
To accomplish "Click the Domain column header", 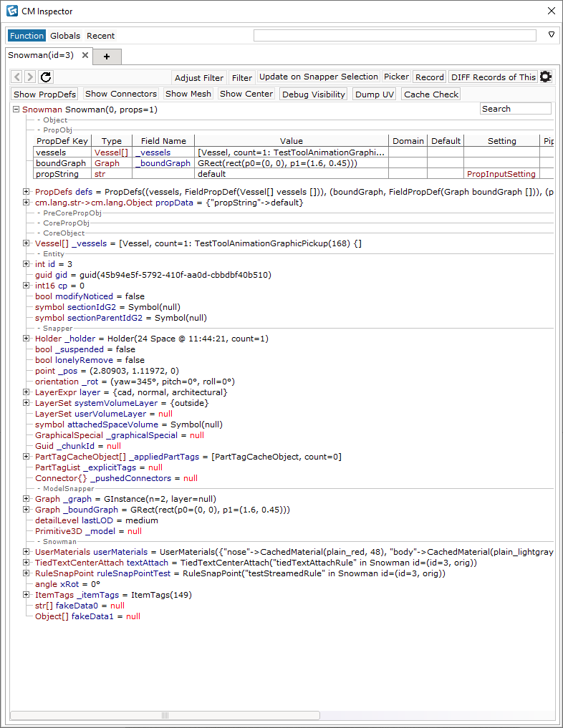I will (x=408, y=141).
